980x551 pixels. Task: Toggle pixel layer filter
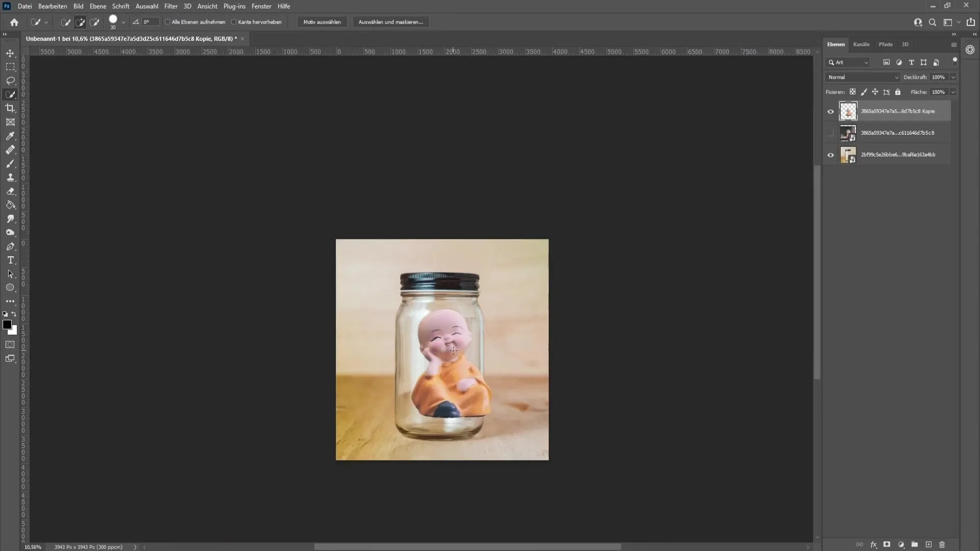tap(887, 62)
